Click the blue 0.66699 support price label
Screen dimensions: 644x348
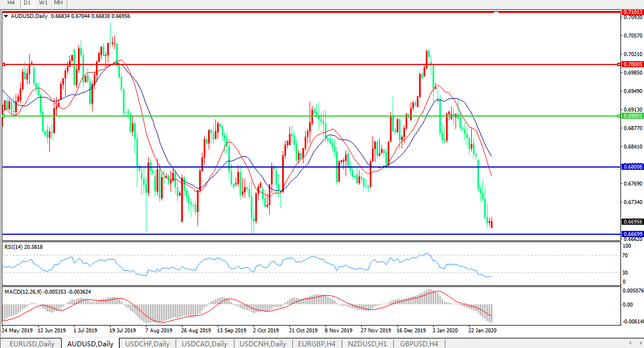(632, 234)
